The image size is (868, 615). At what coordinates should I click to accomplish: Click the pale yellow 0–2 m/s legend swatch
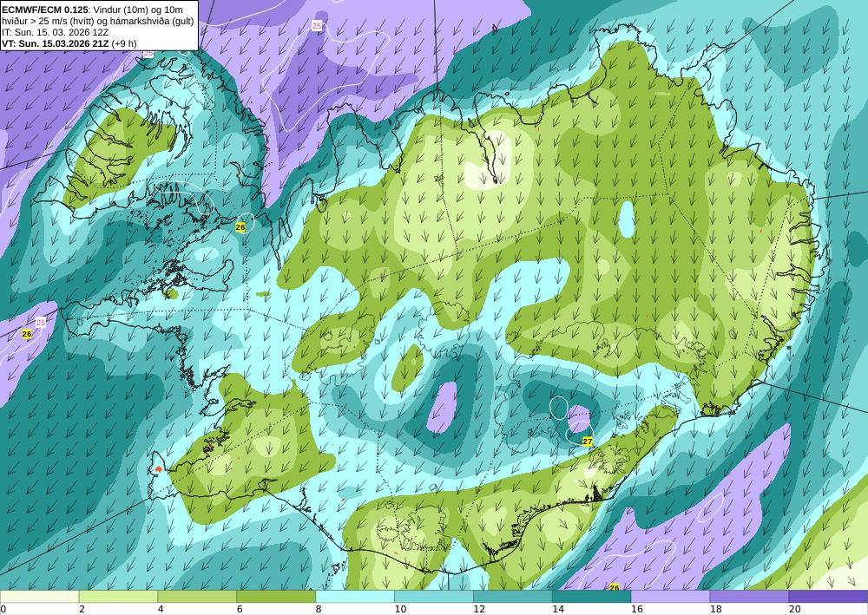point(39,597)
